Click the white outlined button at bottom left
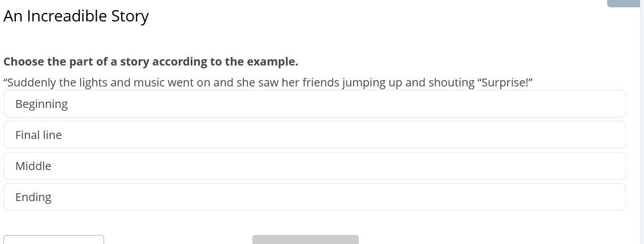 click(54, 239)
